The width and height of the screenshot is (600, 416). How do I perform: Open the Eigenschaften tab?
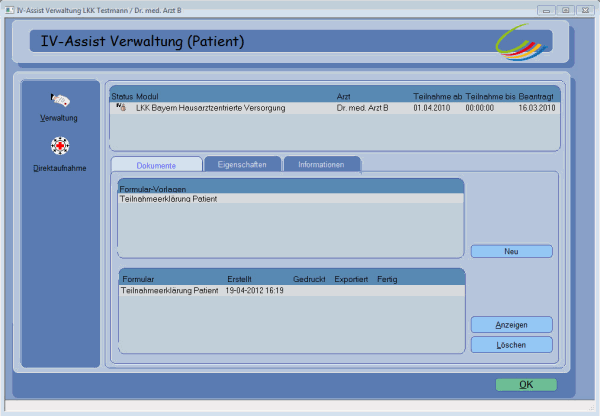(x=242, y=165)
